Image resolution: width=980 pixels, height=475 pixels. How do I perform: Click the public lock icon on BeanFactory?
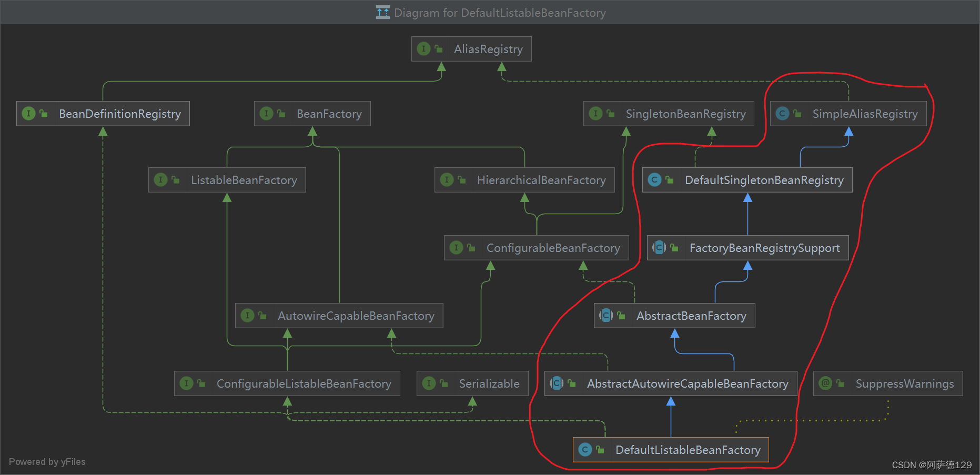click(x=281, y=114)
